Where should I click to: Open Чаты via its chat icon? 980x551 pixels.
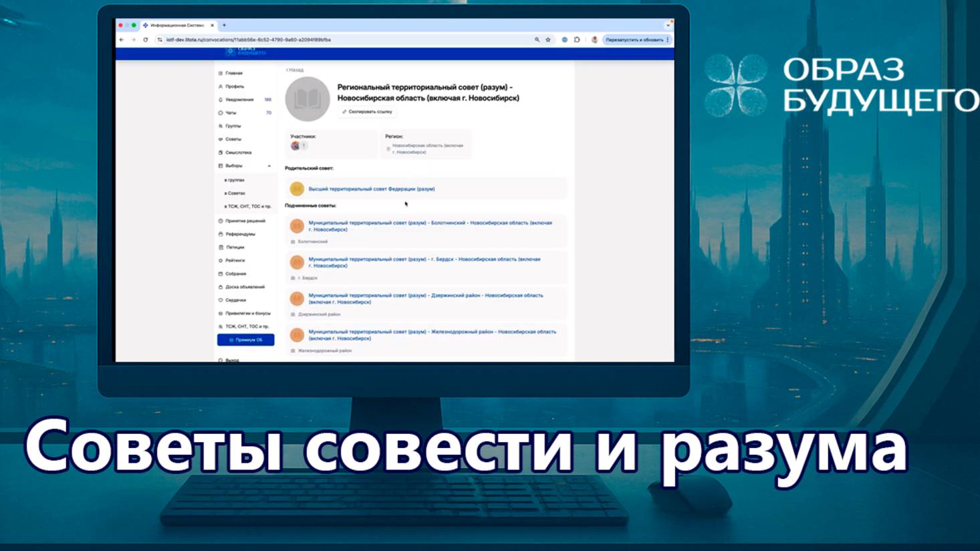(x=221, y=113)
